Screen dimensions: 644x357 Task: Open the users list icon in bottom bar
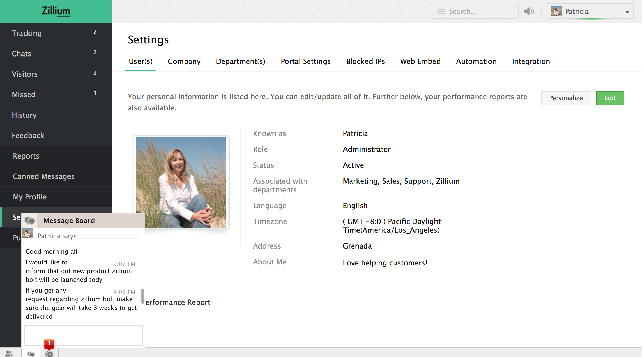9,353
